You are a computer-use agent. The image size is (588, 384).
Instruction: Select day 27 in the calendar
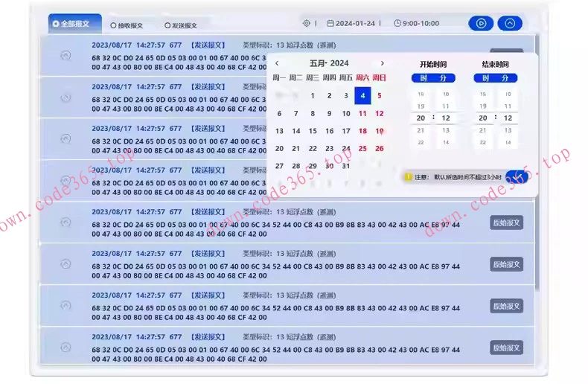pos(279,166)
